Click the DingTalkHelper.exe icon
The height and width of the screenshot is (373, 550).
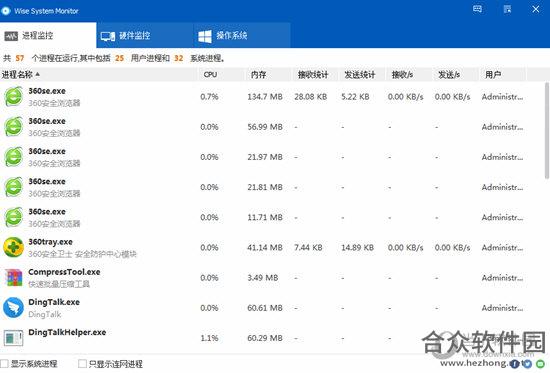click(13, 338)
